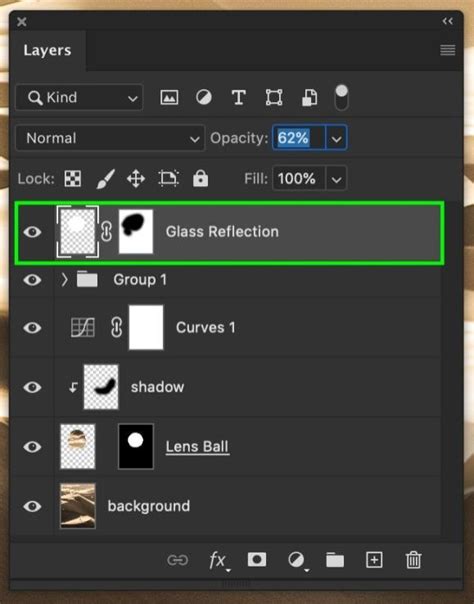Image resolution: width=474 pixels, height=604 pixels.
Task: Toggle visibility of background layer
Action: (x=32, y=506)
